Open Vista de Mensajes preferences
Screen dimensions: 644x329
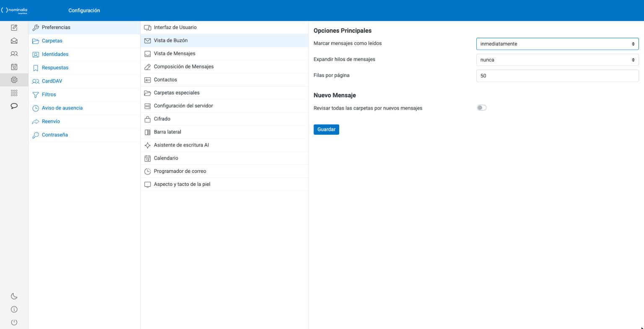pyautogui.click(x=224, y=53)
